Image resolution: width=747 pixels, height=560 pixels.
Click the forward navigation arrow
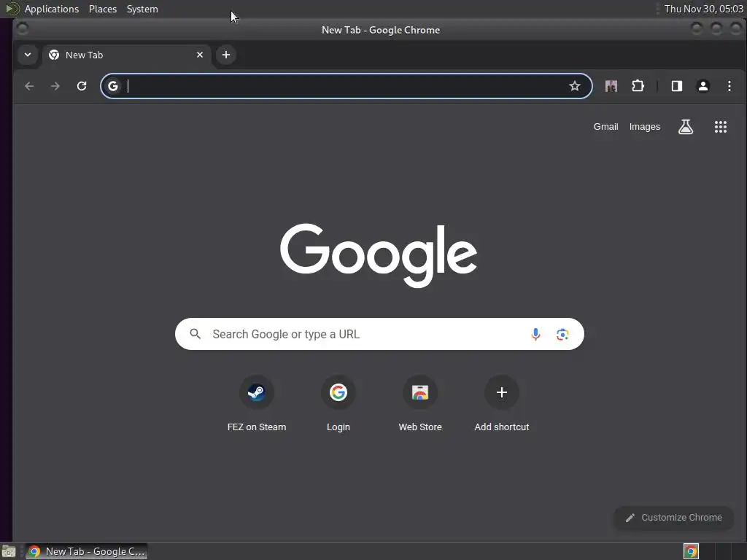point(55,86)
